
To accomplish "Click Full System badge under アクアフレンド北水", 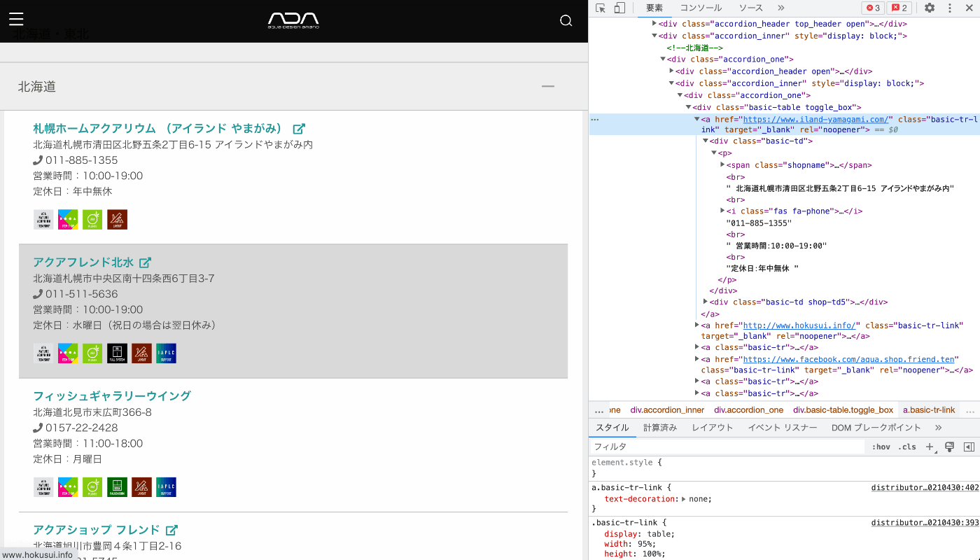I will [117, 353].
